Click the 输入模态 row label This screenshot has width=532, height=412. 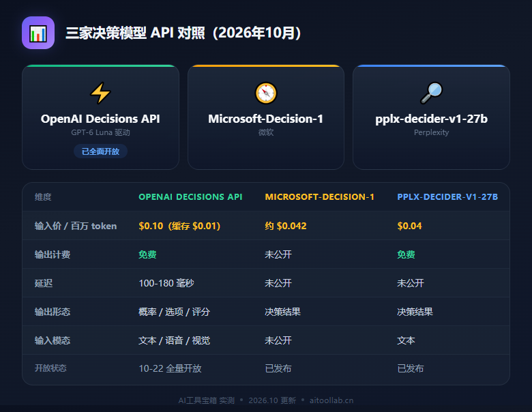53,340
